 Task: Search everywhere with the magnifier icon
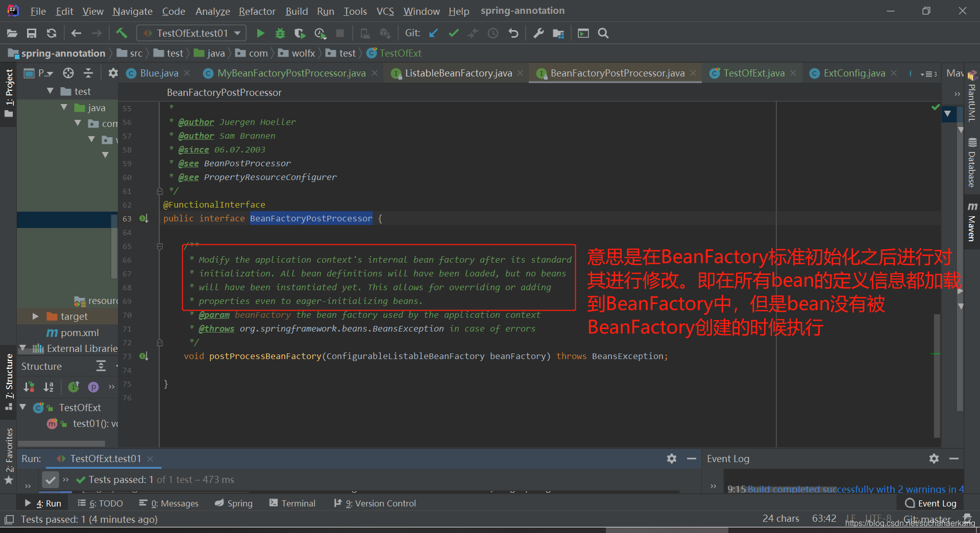[x=603, y=33]
